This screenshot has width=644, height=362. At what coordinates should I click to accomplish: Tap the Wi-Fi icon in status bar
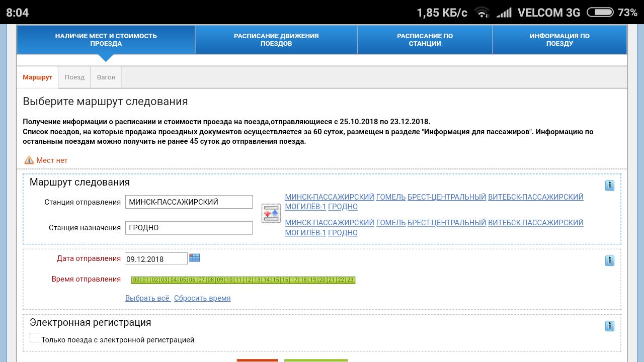(481, 13)
